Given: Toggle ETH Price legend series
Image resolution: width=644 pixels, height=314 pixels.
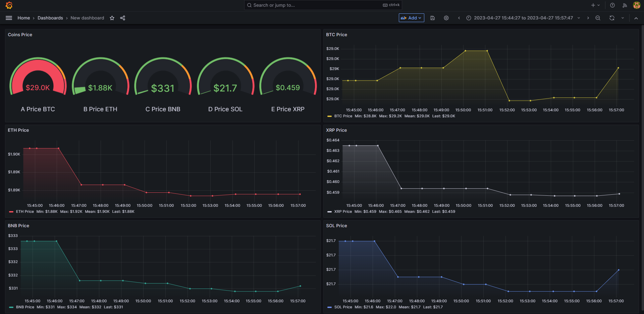Looking at the screenshot, I should point(25,211).
